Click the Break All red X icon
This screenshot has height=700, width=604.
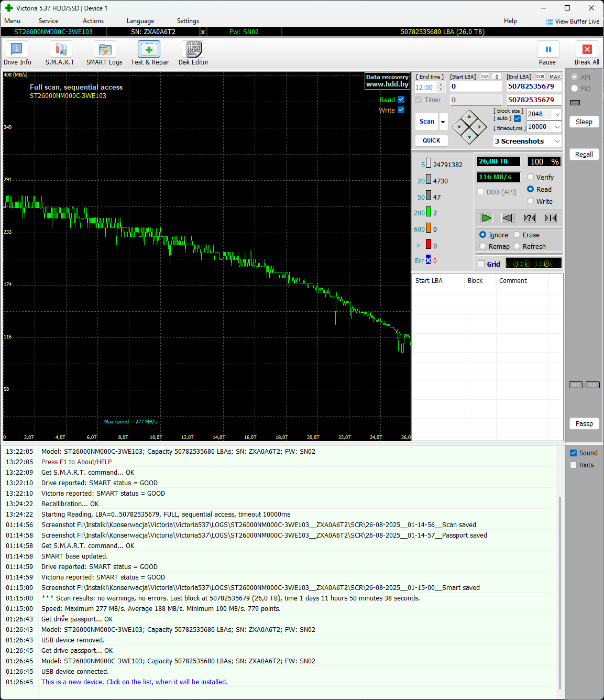click(587, 49)
